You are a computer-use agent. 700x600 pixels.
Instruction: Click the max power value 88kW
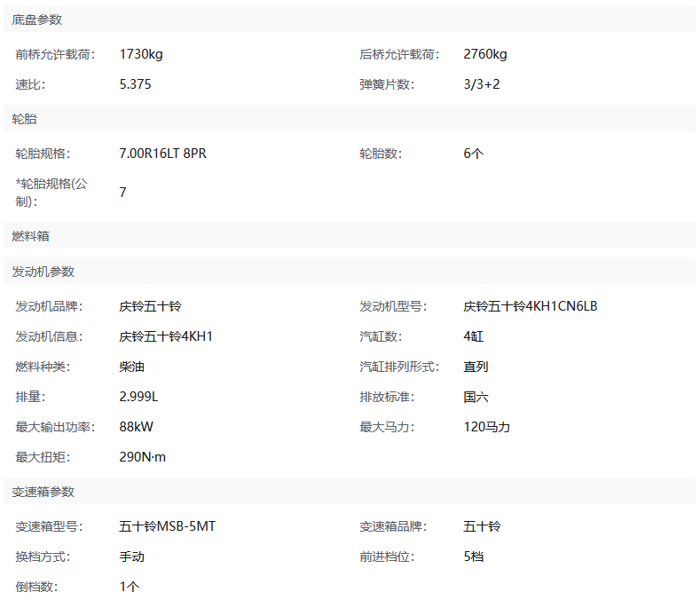pos(136,427)
